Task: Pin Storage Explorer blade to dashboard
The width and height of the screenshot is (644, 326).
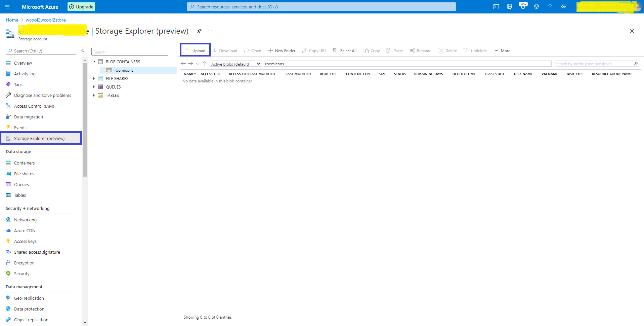Action: [199, 31]
